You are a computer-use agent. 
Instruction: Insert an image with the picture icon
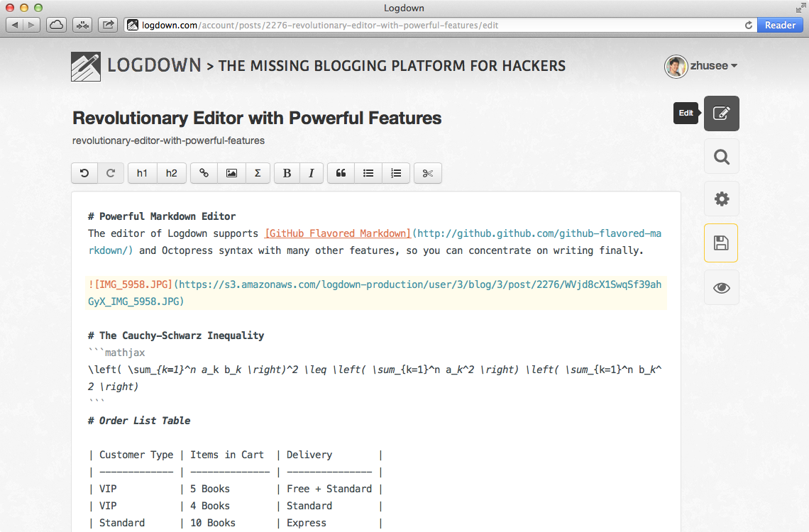(x=231, y=173)
